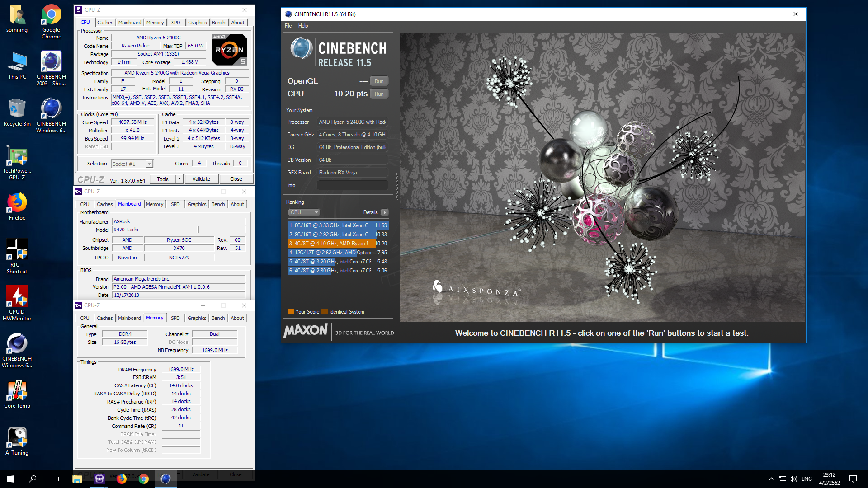Open Graphics tab in top CPU-Z window
Image resolution: width=868 pixels, height=488 pixels.
[197, 23]
